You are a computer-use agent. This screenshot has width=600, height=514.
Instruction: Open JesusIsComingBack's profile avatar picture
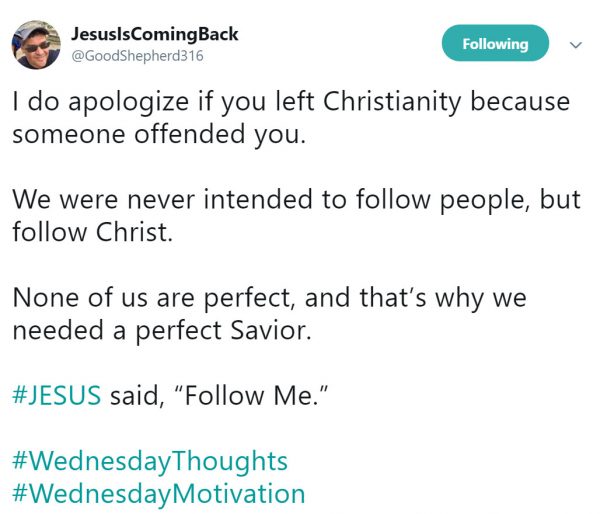[36, 45]
